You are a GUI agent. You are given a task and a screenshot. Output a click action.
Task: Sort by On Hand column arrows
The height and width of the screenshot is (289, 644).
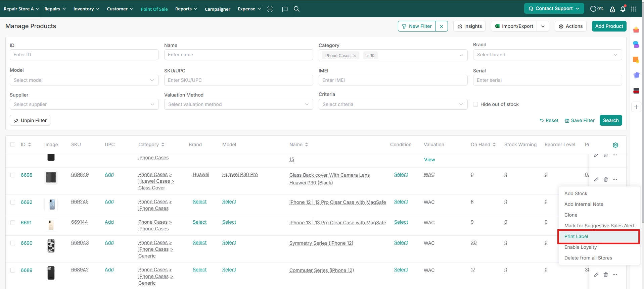(494, 144)
